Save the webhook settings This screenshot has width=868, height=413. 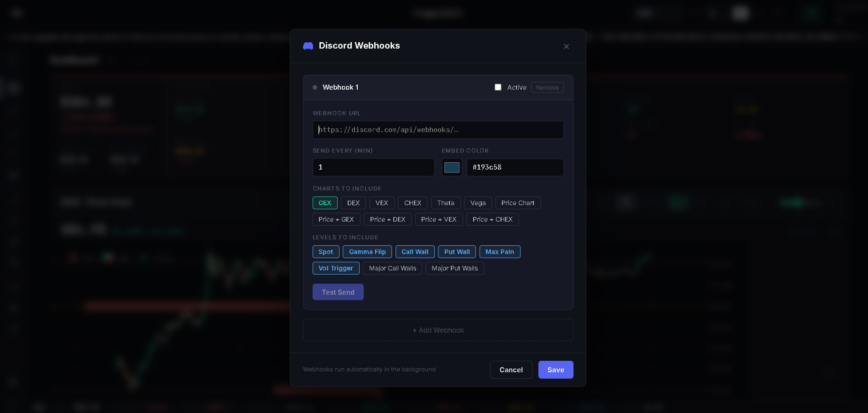pos(556,370)
